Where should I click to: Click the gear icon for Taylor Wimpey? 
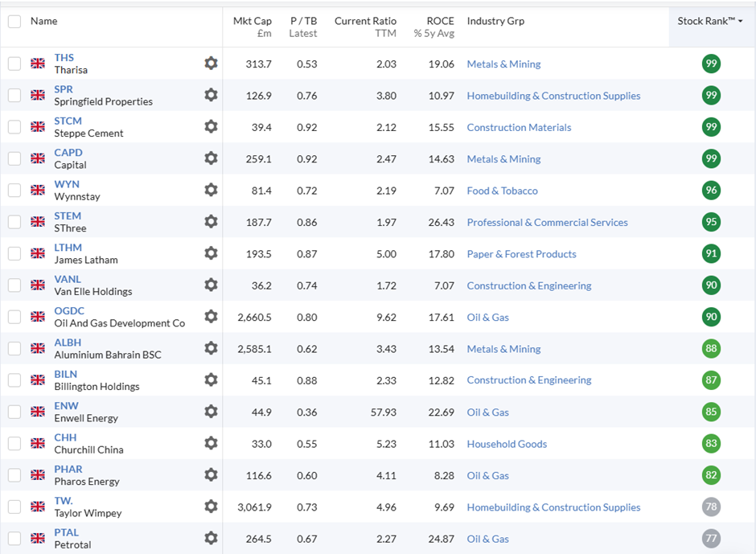pyautogui.click(x=211, y=507)
